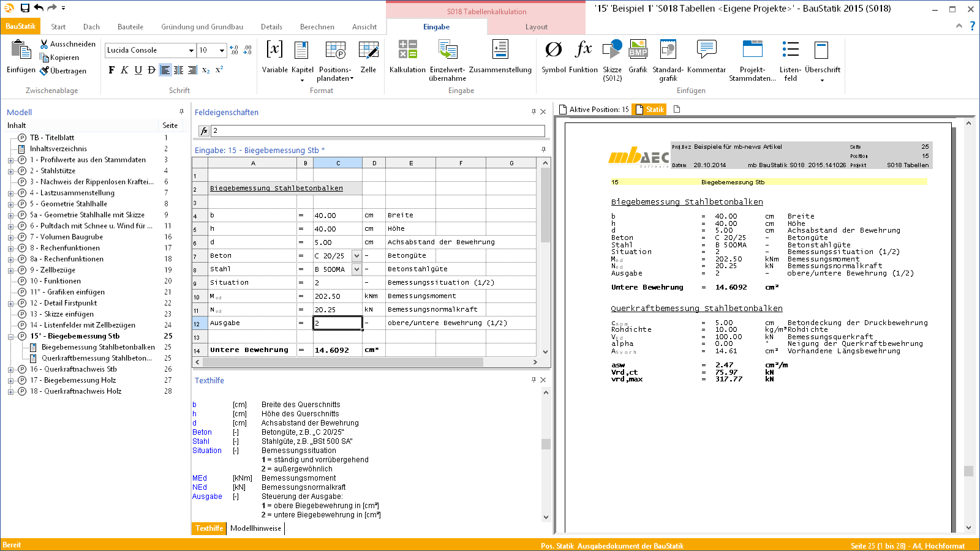
Task: Decrease decimal places
Action: [x=247, y=50]
